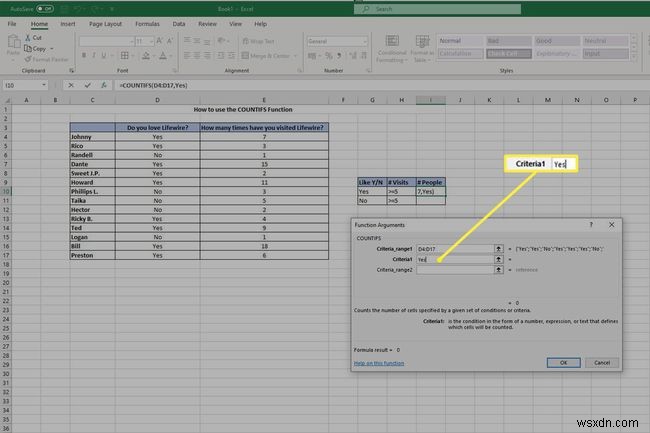The width and height of the screenshot is (650, 433).
Task: Decrease font size with smaller A
Action: [170, 41]
